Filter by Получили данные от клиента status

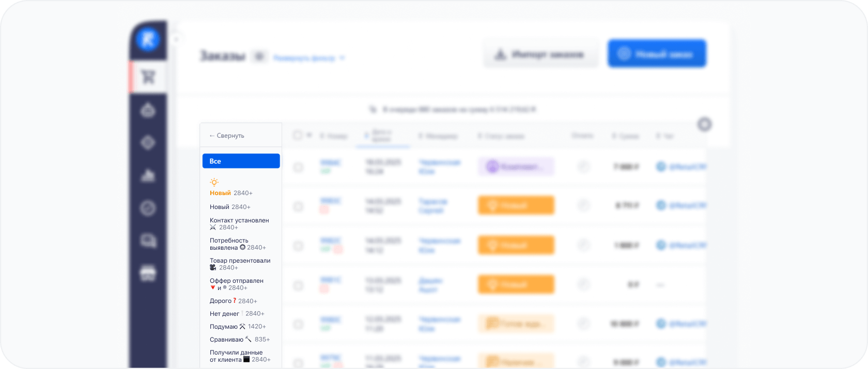tap(240, 356)
